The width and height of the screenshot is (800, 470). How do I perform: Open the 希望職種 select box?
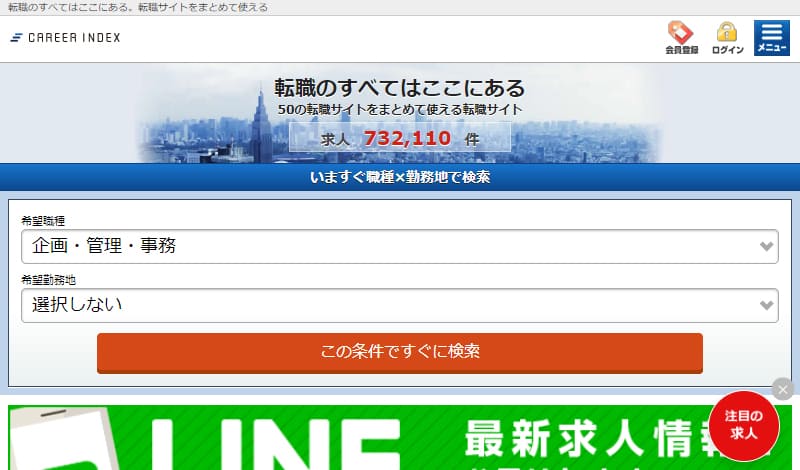pyautogui.click(x=390, y=246)
